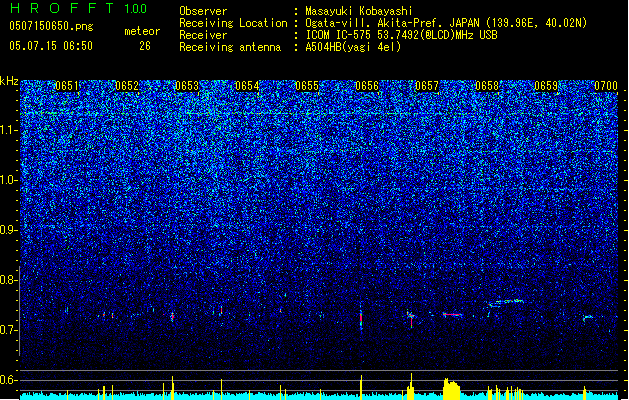The image size is (629, 400).
Task: Click the Receiving antenna label
Action: tap(230, 47)
